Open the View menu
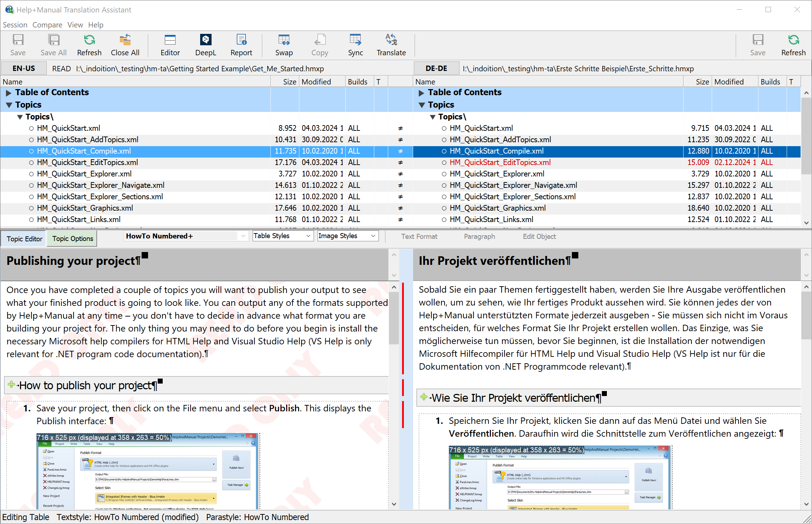 click(75, 25)
